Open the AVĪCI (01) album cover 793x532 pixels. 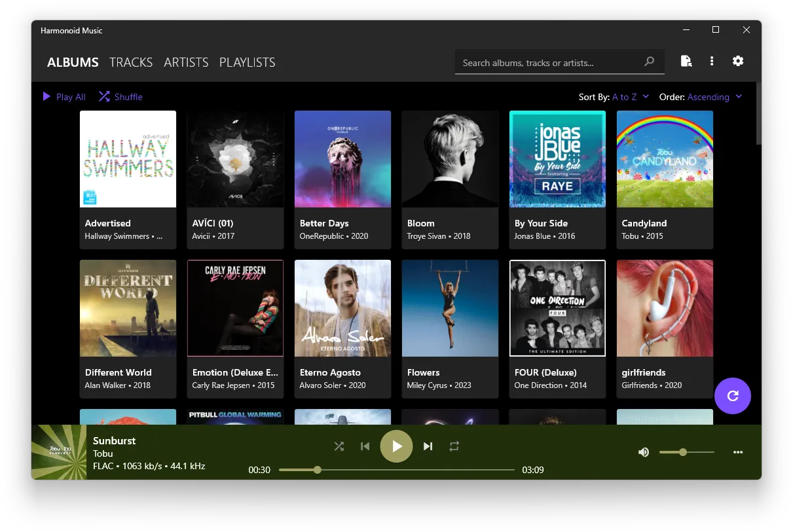tap(235, 159)
